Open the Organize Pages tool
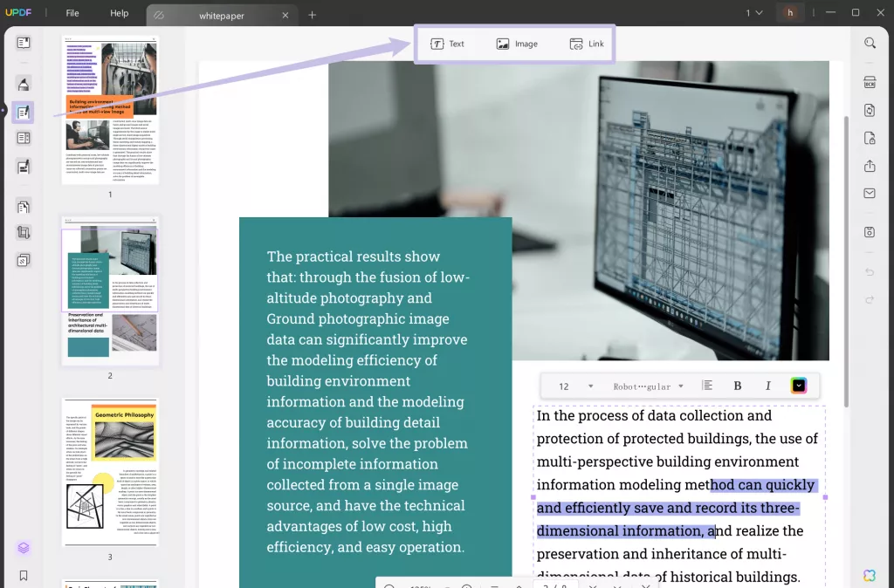Viewport: 894px width, 588px height. 24,139
